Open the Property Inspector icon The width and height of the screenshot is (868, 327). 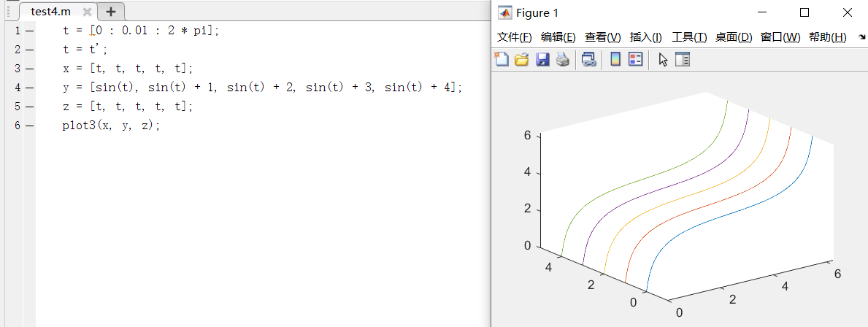[683, 59]
